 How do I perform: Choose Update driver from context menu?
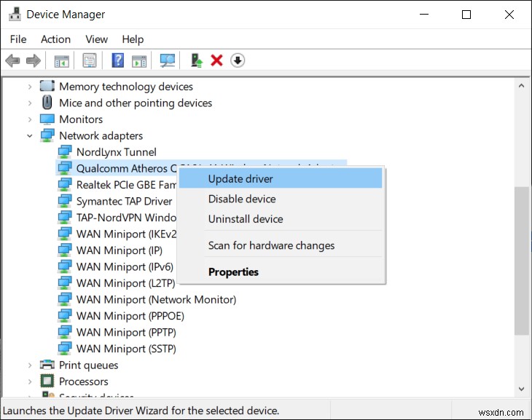pyautogui.click(x=240, y=178)
